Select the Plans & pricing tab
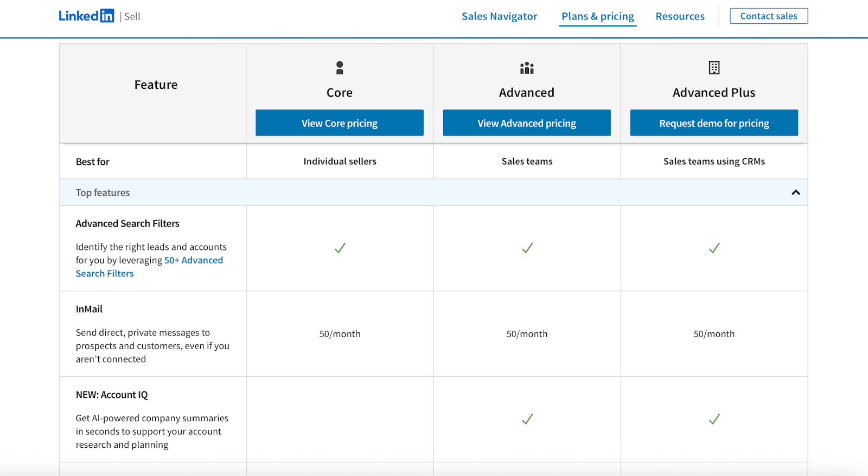 [598, 16]
